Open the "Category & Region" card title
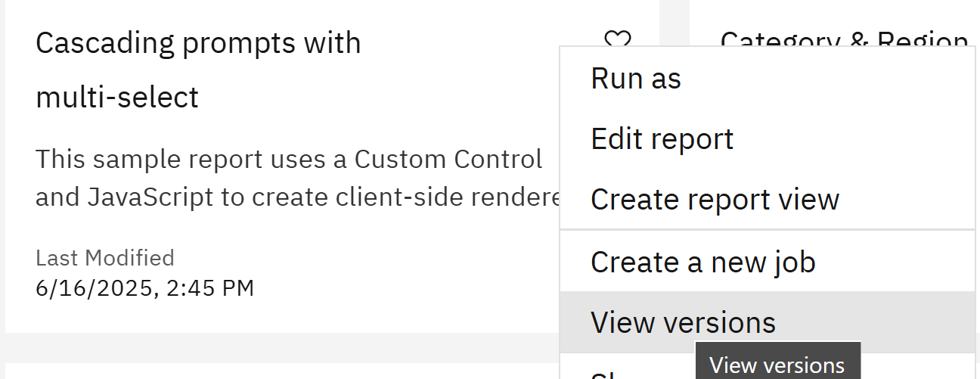 click(x=843, y=38)
